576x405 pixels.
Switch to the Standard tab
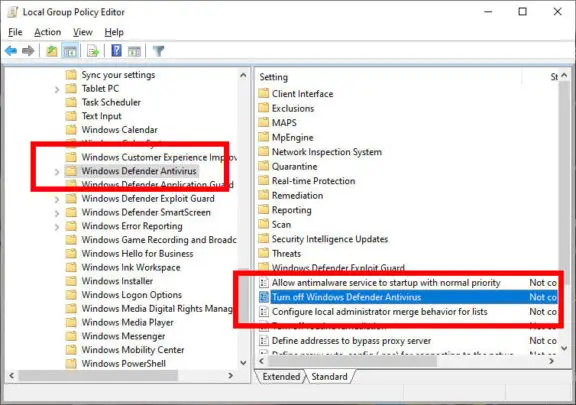tap(330, 377)
